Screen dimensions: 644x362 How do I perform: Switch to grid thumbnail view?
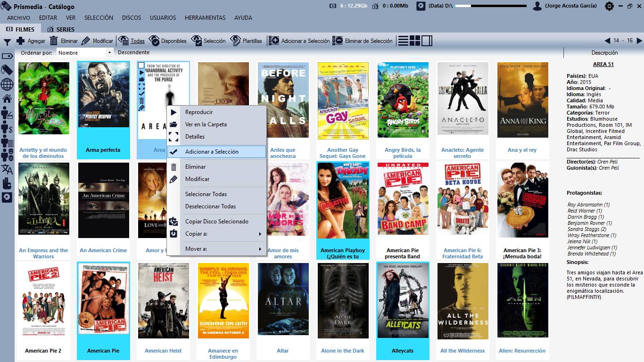[x=415, y=41]
